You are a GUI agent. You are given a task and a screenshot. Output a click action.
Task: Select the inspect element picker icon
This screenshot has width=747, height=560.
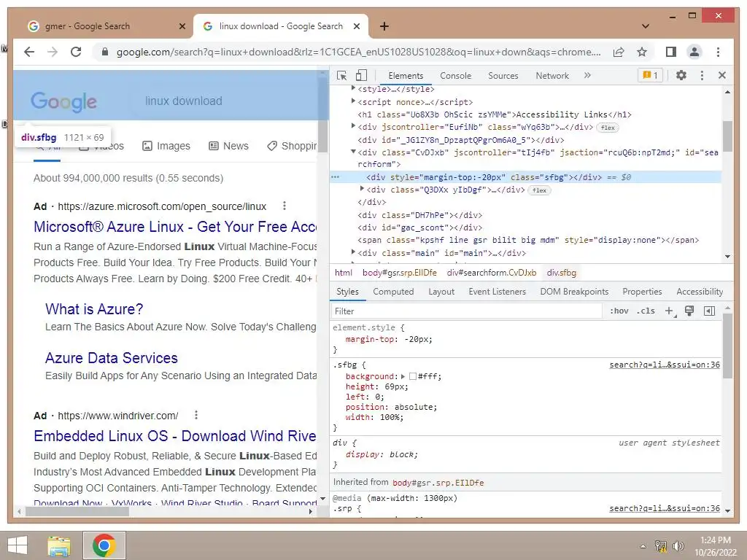tap(341, 75)
